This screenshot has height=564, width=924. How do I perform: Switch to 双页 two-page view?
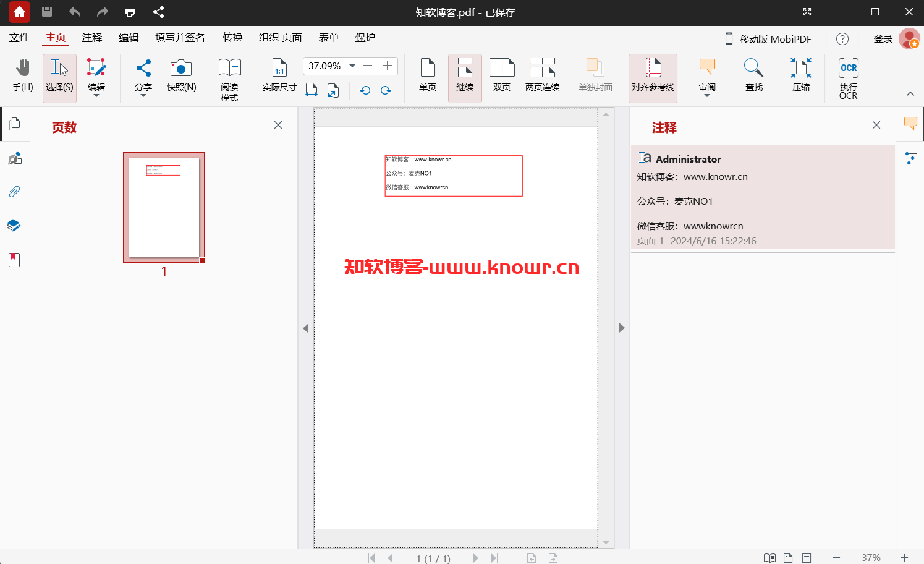[502, 76]
